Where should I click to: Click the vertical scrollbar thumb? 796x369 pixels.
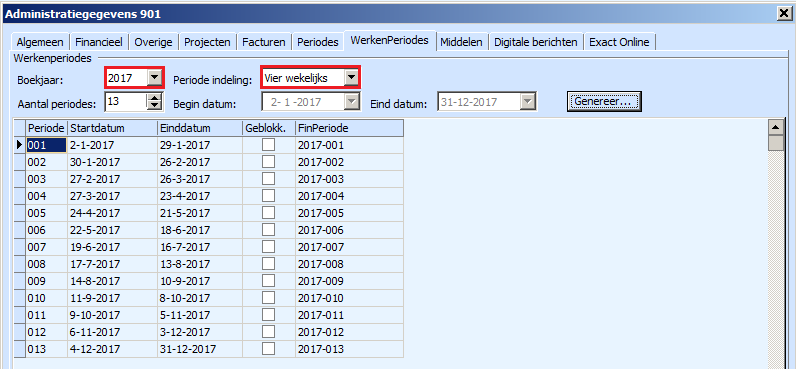777,142
